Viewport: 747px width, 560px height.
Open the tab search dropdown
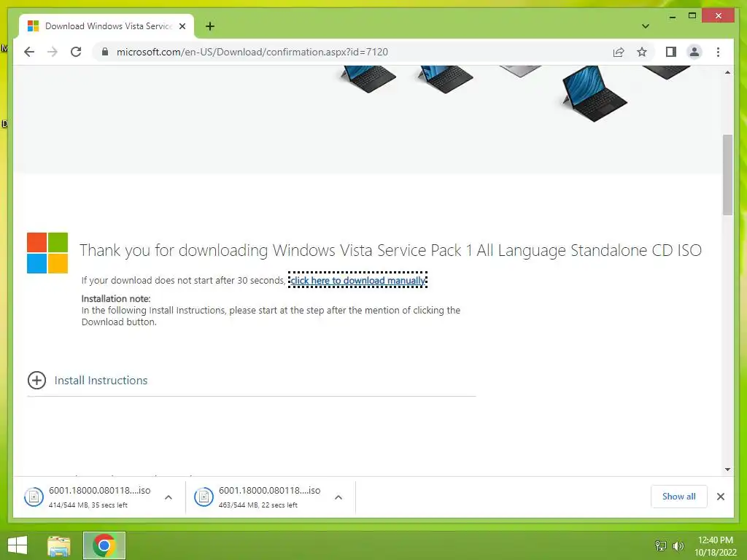point(646,26)
